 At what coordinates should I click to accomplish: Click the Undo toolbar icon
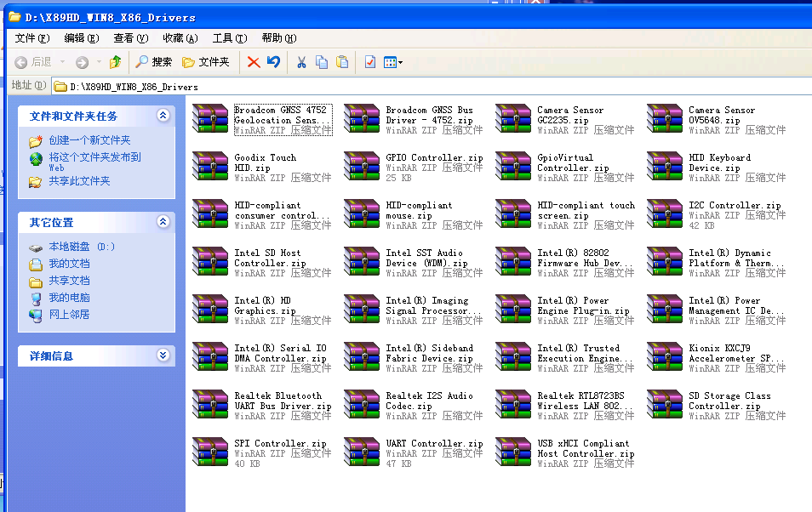[273, 62]
